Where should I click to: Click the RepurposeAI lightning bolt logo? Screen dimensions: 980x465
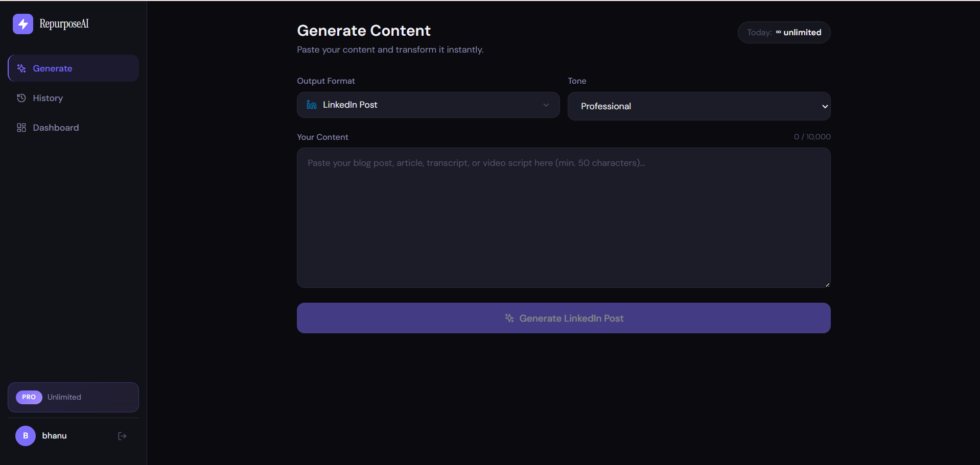click(x=23, y=24)
